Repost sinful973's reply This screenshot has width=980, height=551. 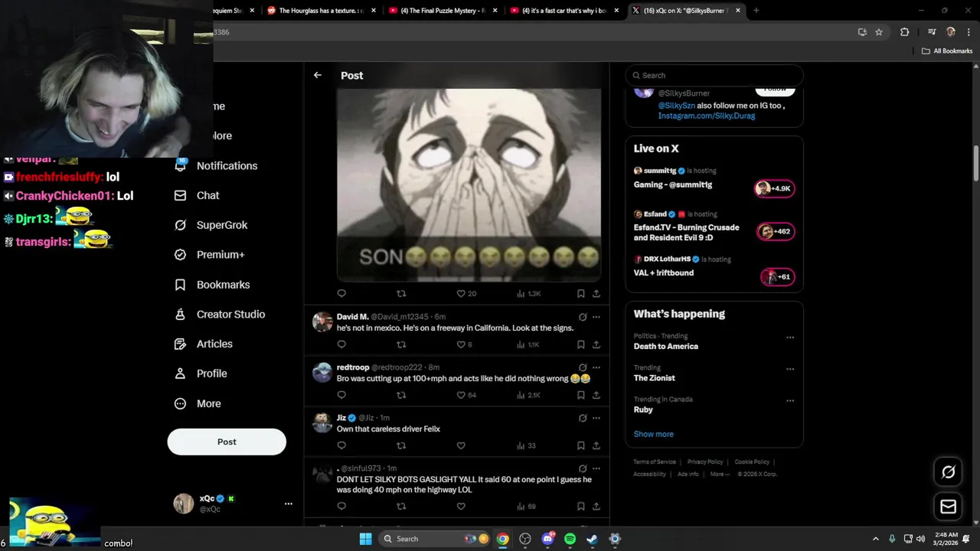click(x=401, y=506)
